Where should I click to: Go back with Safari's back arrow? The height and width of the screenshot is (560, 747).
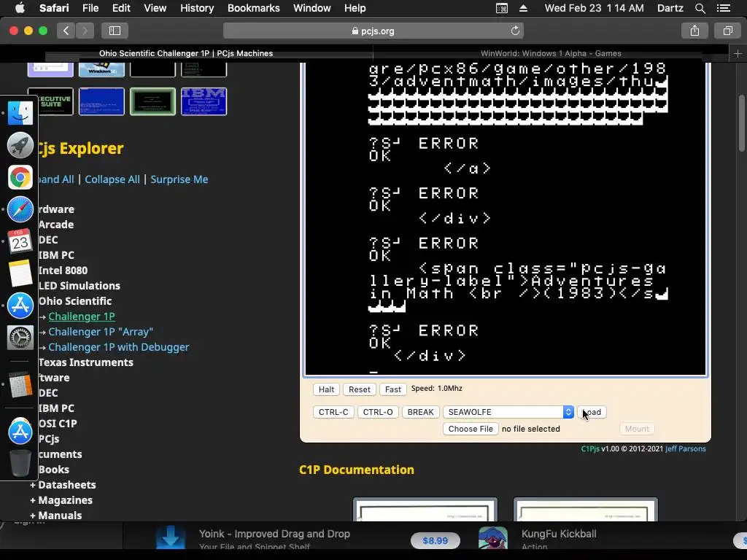point(66,31)
